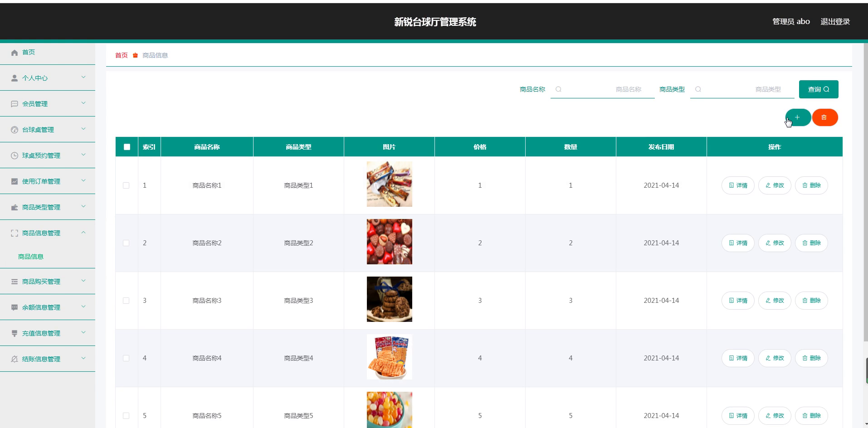Click the icon beside 充值信息管理
Viewport: 868px width, 428px height.
coord(15,333)
